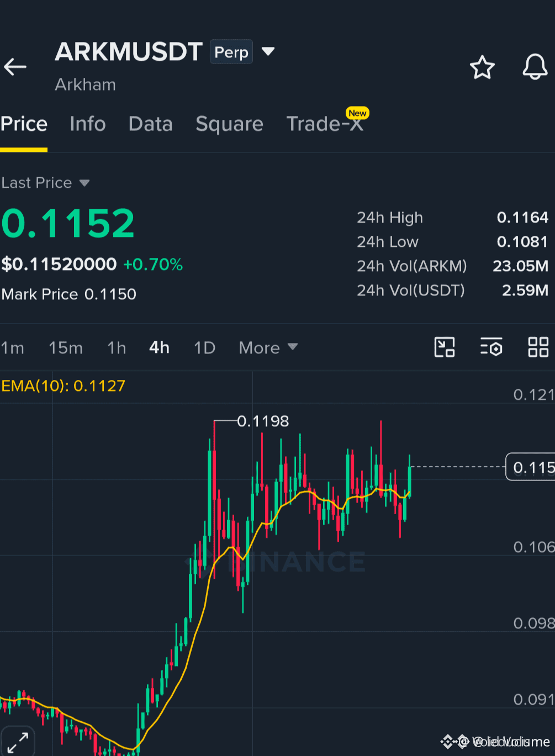Switch to the Square tab
This screenshot has height=756, width=555.
click(x=229, y=124)
